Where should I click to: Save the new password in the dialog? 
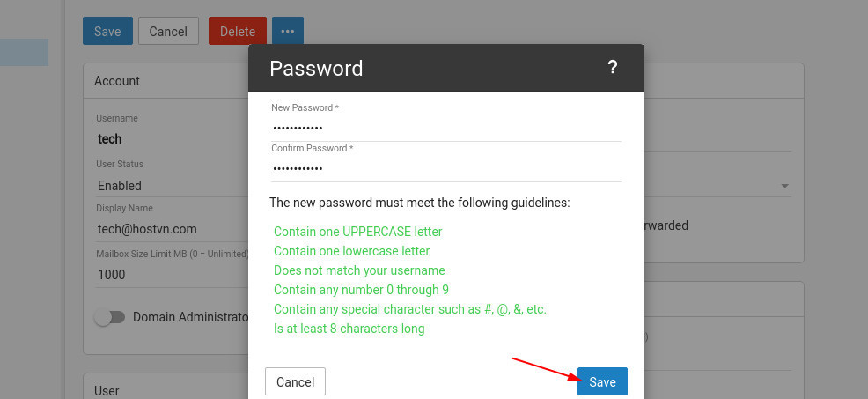pyautogui.click(x=602, y=381)
